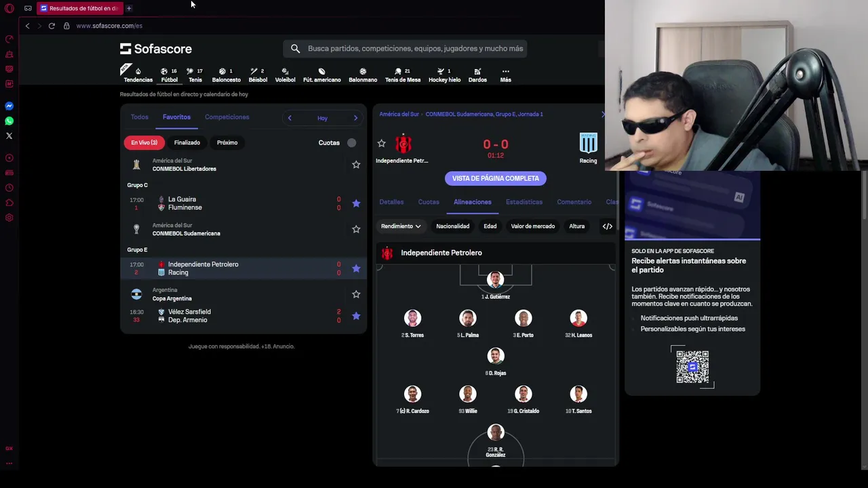Open the Cuotas match tab
Screen dimensions: 868x488
(429, 202)
